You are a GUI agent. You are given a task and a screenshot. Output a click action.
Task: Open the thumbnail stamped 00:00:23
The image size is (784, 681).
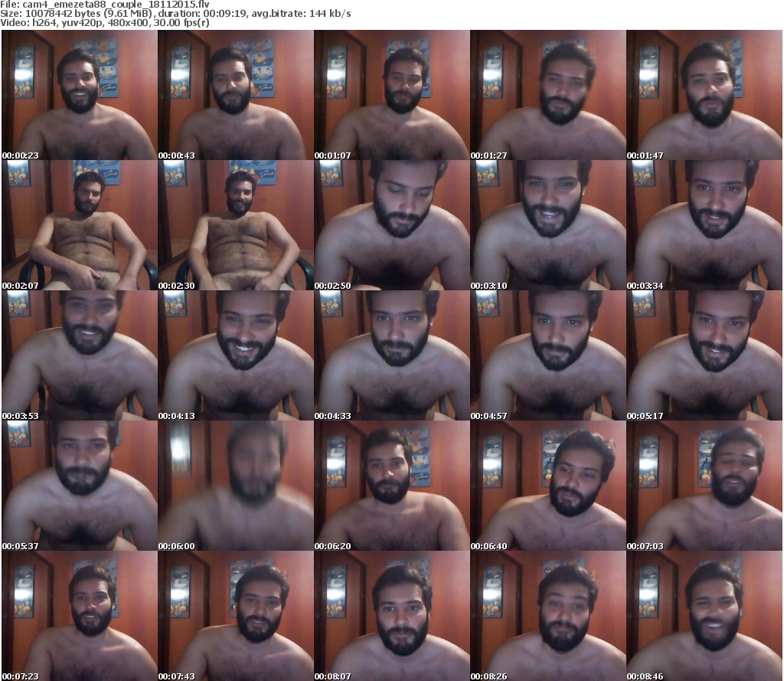pyautogui.click(x=80, y=95)
